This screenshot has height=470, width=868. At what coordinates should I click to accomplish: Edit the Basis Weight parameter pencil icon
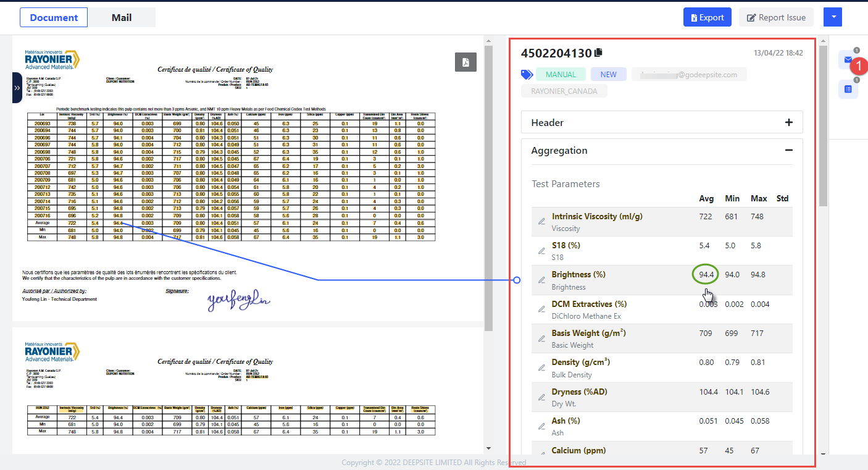[x=541, y=339]
